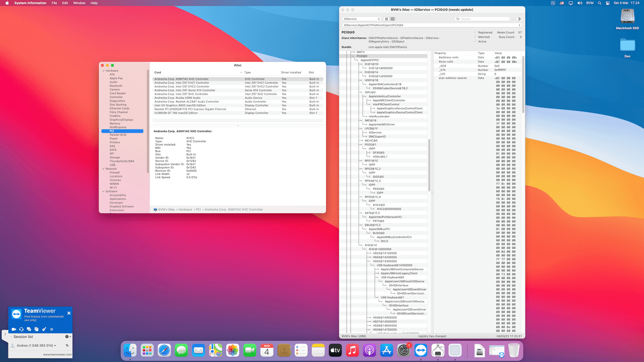Viewport: 644px width, 362px height.
Task: Click Hardware in the bottom path bar
Action: (x=185, y=209)
